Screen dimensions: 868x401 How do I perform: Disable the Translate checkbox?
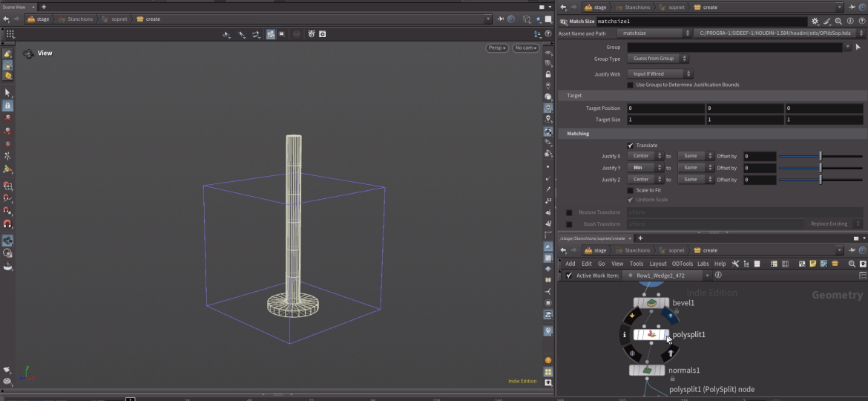pos(631,146)
